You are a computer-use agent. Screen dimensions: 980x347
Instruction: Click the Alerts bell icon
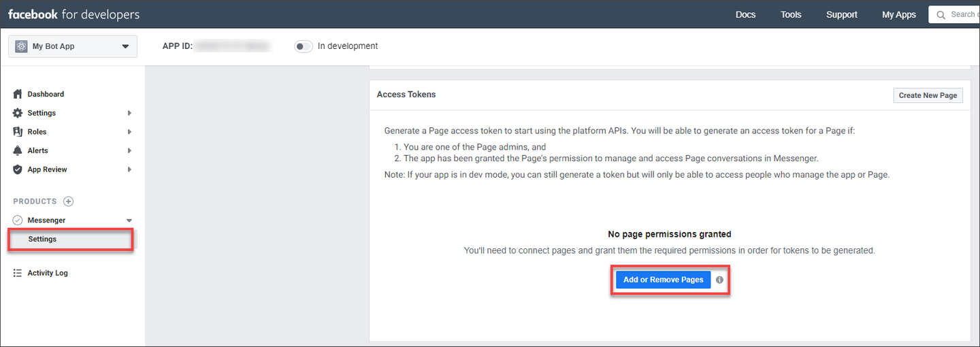[x=18, y=150]
